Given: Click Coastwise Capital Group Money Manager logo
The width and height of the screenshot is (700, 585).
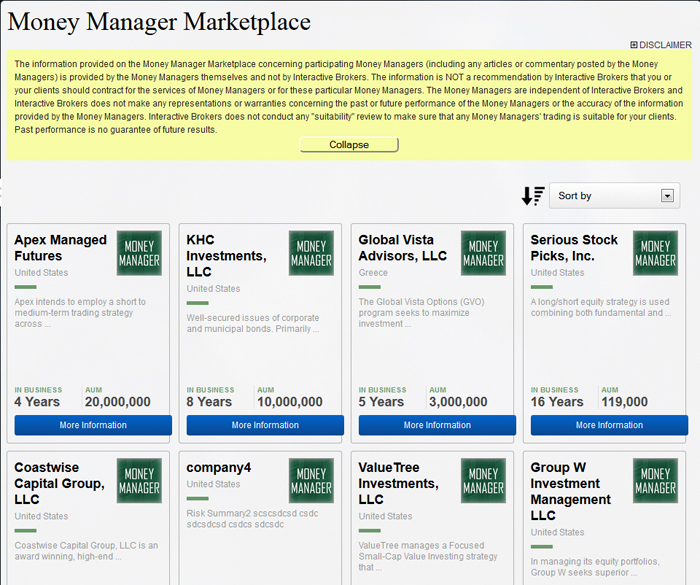Looking at the screenshot, I should (x=139, y=481).
